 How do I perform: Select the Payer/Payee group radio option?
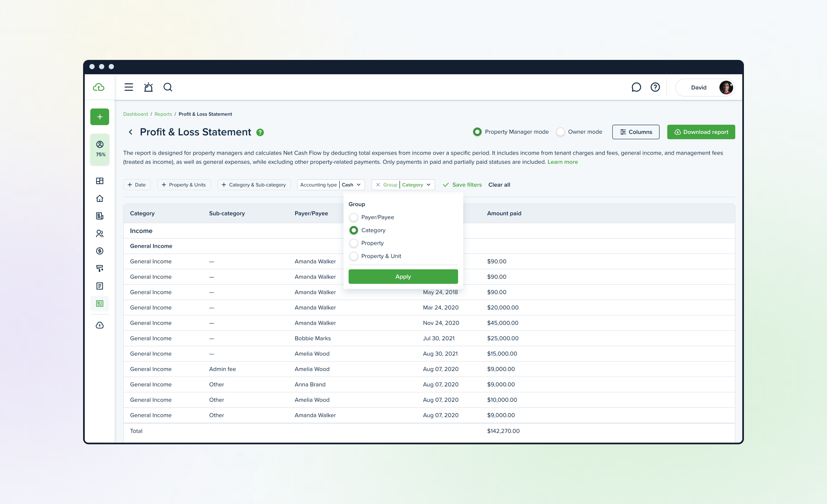(x=354, y=217)
